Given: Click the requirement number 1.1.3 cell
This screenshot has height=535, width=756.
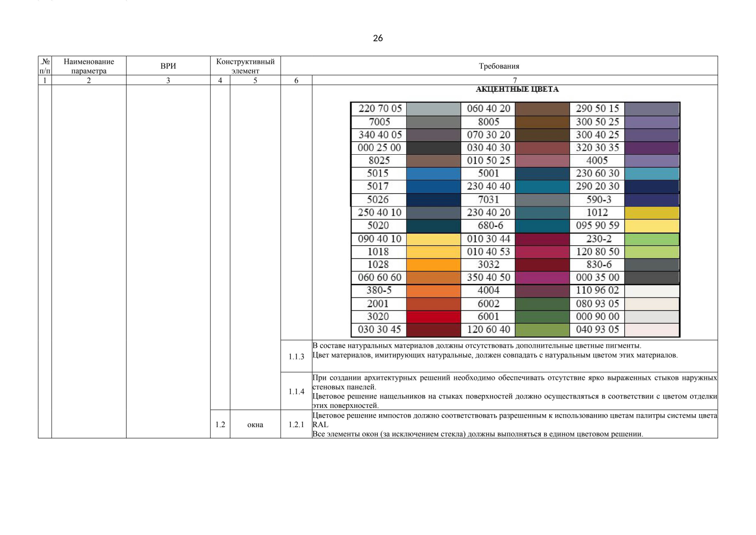Looking at the screenshot, I should [296, 356].
